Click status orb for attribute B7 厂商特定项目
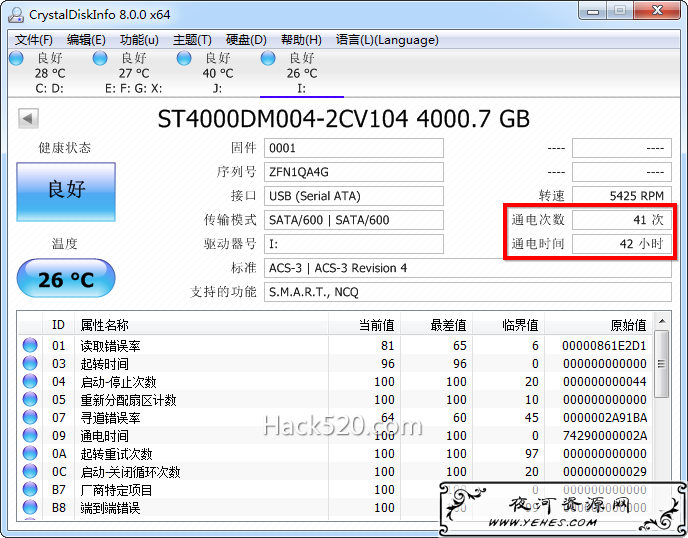 [30, 489]
